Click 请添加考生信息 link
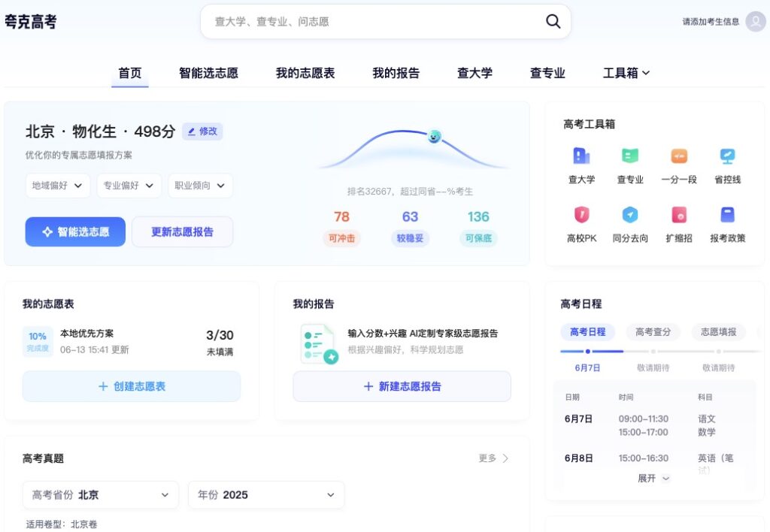Screen dimensions: 770x532 click(711, 22)
